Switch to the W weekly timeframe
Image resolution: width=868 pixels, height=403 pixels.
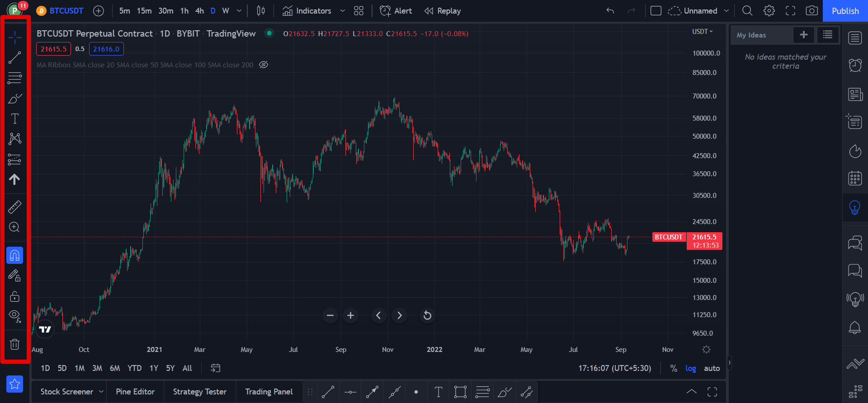[x=226, y=11]
